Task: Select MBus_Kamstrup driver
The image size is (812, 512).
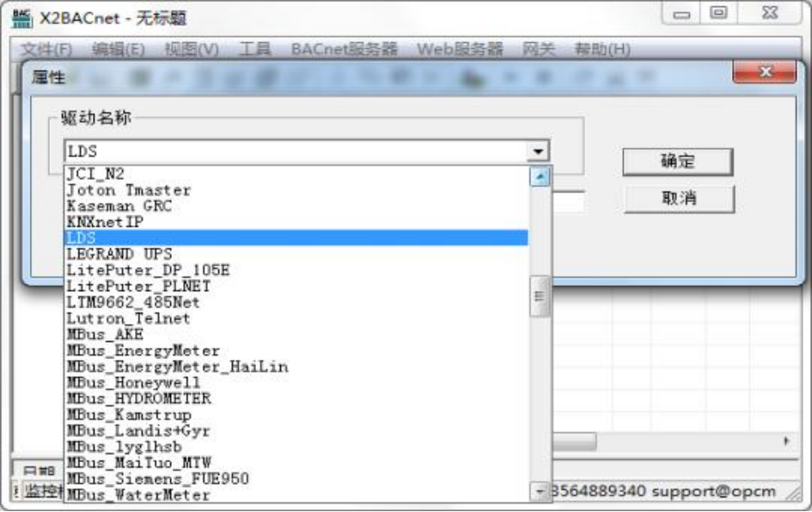Action: pos(296,414)
